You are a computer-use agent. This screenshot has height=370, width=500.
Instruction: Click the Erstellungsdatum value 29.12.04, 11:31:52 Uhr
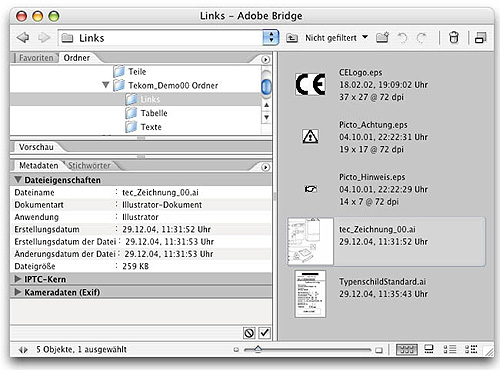pos(167,229)
